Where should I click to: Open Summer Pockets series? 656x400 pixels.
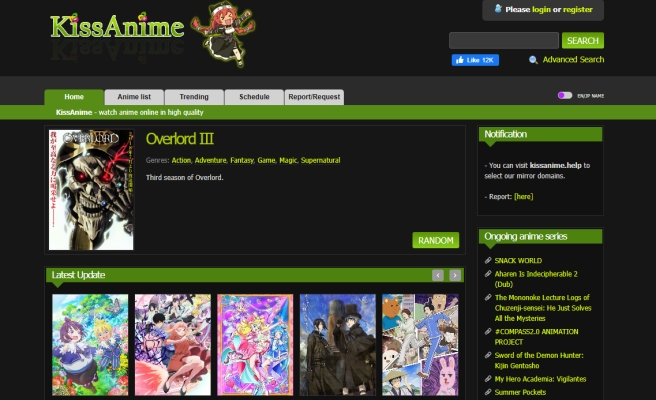coord(520,392)
